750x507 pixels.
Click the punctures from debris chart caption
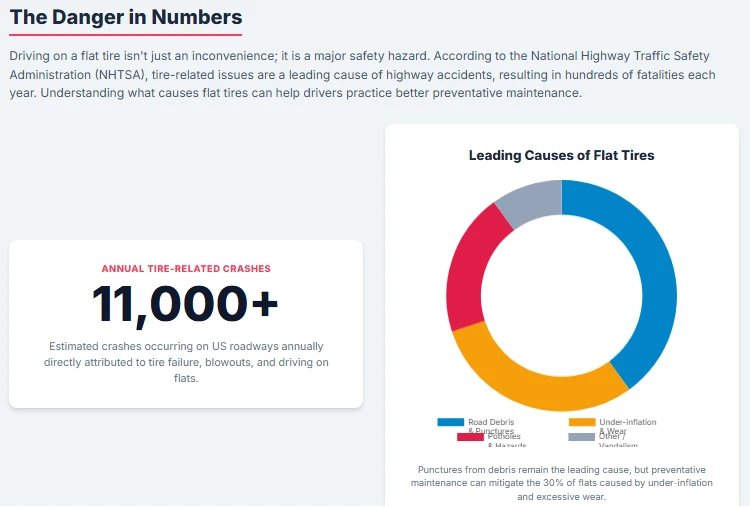562,482
